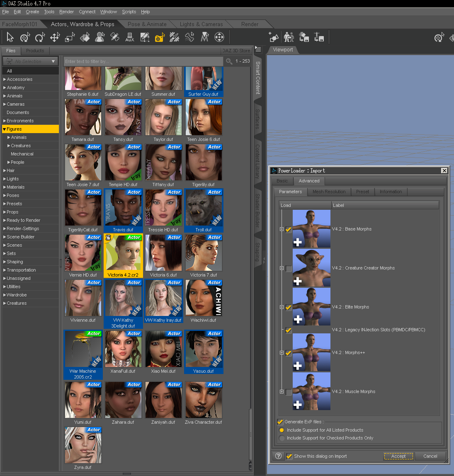Save materials preset icon
Image resolution: width=454 pixels, height=476 pixels.
(x=304, y=37)
